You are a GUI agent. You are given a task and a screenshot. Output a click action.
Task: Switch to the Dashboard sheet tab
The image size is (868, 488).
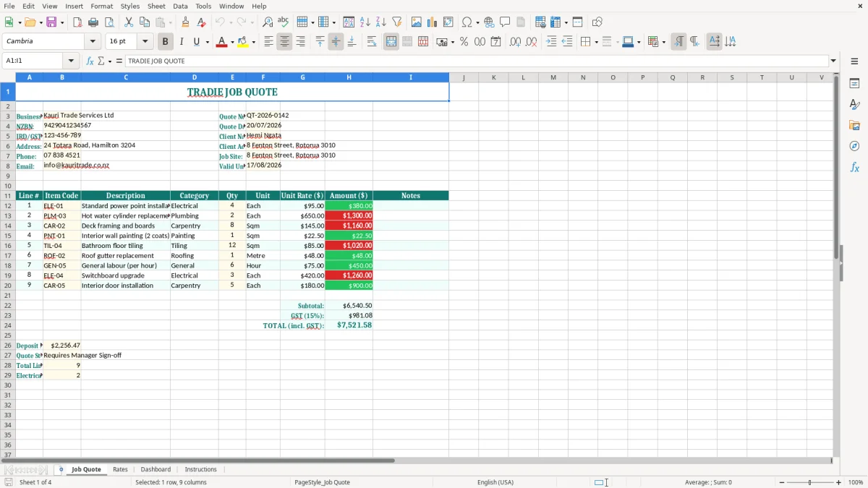[x=156, y=469]
